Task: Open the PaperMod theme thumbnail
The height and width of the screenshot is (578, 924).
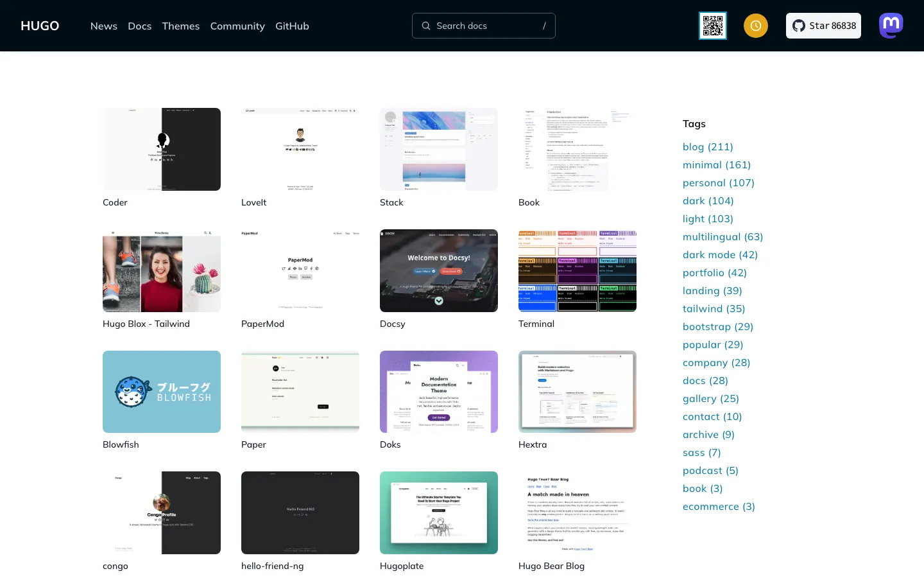Action: point(300,270)
